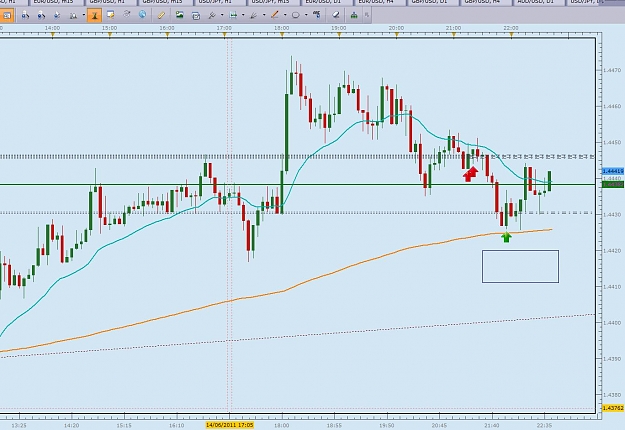Click the second blue figure toolbar icon
Viewport: 625px width, 430px height.
pos(26,16)
